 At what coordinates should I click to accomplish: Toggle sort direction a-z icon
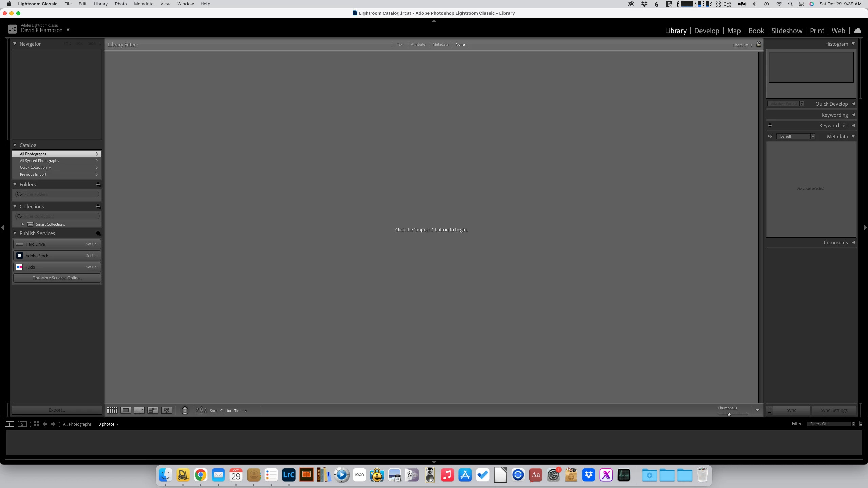tap(201, 410)
